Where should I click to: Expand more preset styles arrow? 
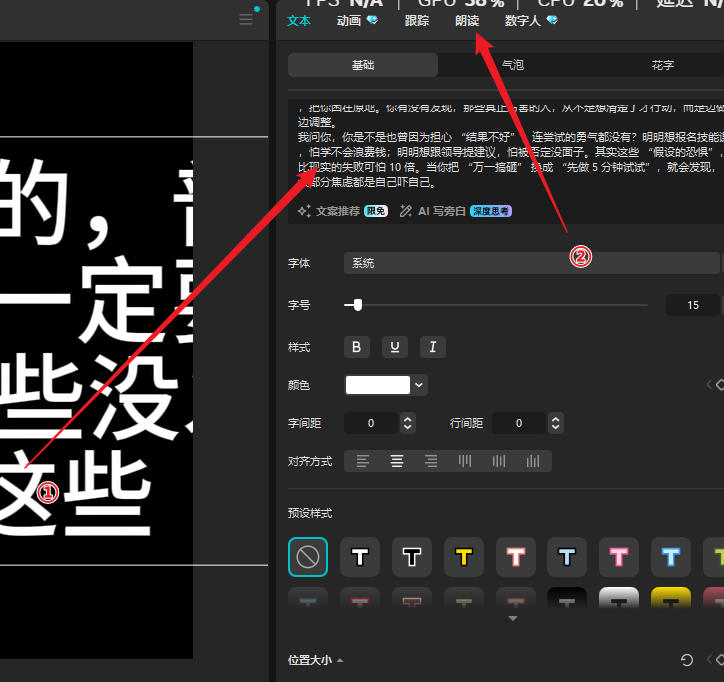click(x=513, y=619)
